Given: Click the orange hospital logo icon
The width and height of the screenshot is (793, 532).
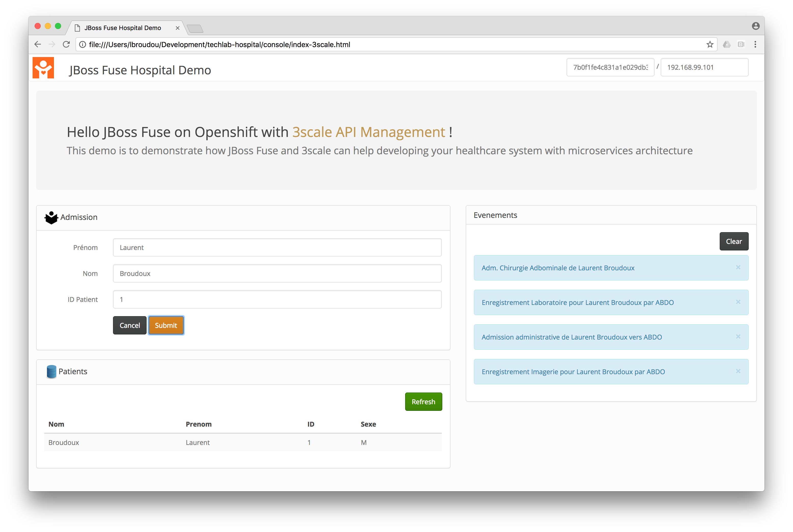Looking at the screenshot, I should click(43, 68).
